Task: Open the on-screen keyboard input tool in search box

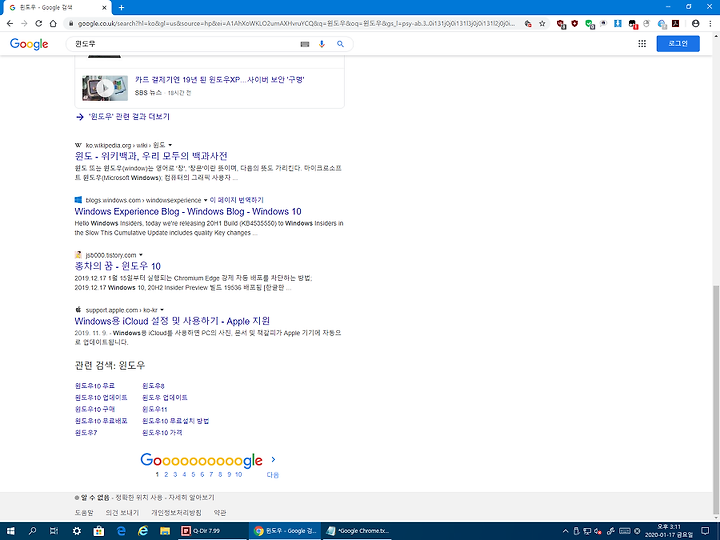Action: point(304,44)
